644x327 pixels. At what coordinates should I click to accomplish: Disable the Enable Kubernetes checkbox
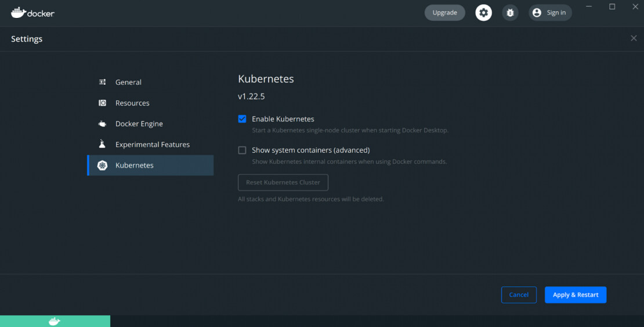[x=243, y=119]
